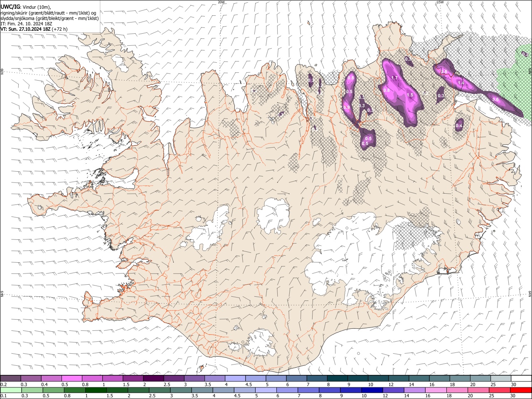Click the bottom legend swatch between 5 and 6
The image size is (532, 399).
[x=266, y=390]
